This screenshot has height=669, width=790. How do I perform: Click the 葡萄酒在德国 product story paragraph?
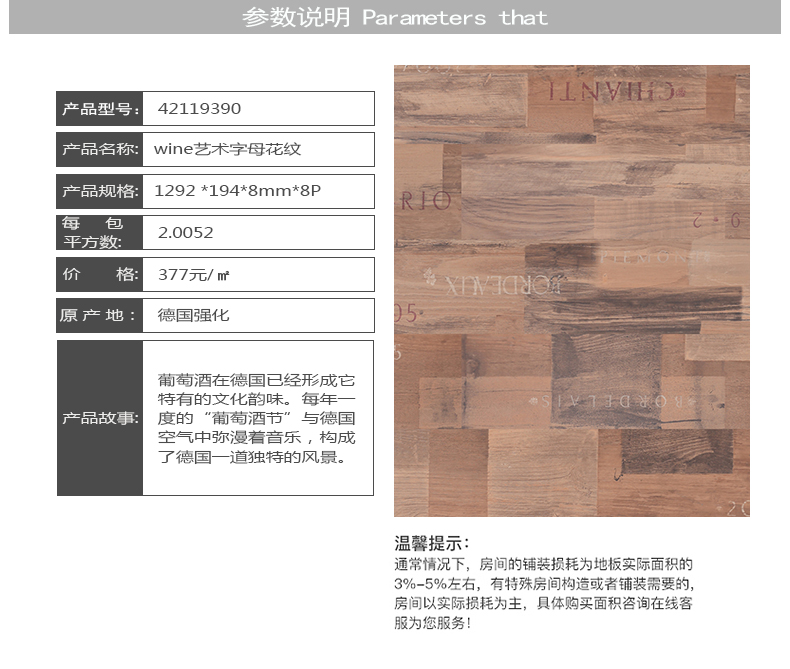coord(256,418)
